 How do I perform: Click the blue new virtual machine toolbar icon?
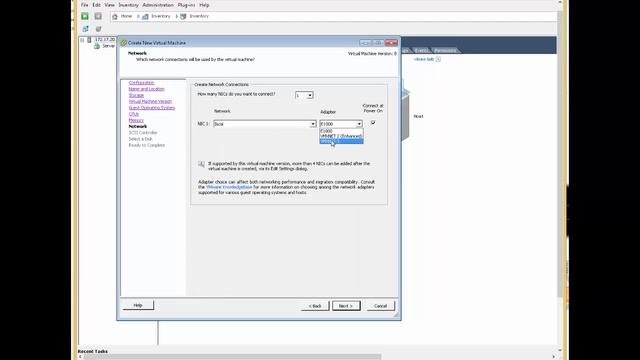pos(85,29)
